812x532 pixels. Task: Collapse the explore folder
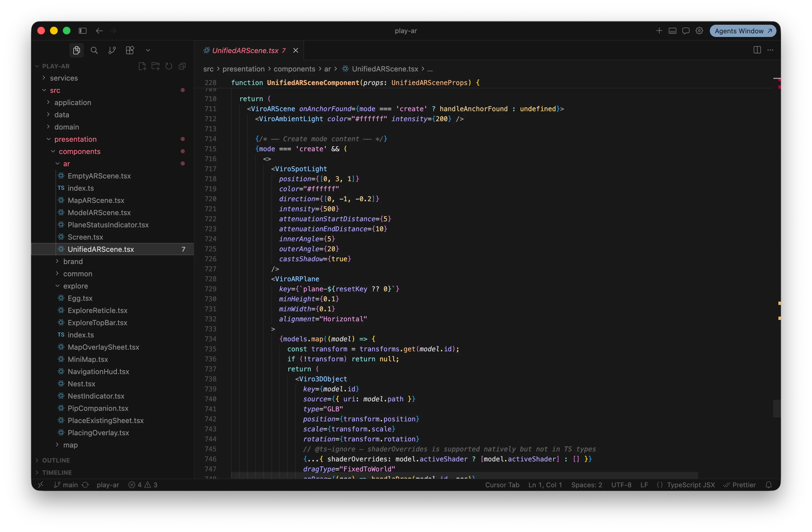tap(112, 286)
